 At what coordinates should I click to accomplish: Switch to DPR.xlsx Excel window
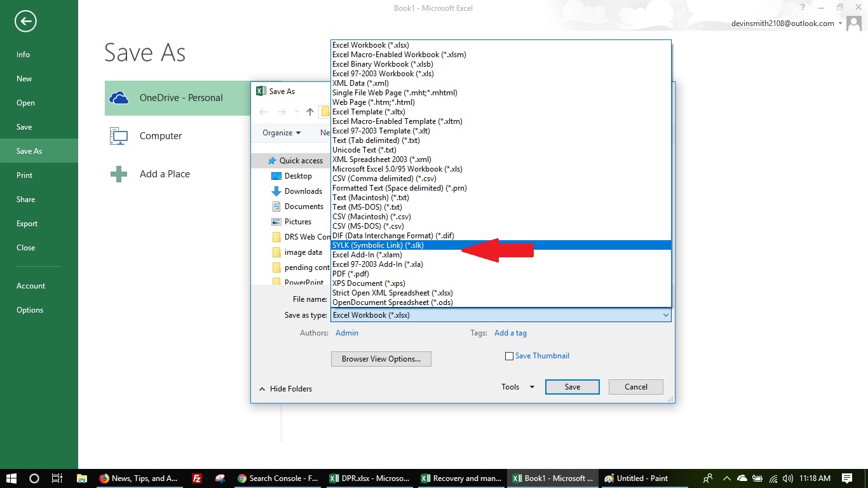tap(370, 478)
